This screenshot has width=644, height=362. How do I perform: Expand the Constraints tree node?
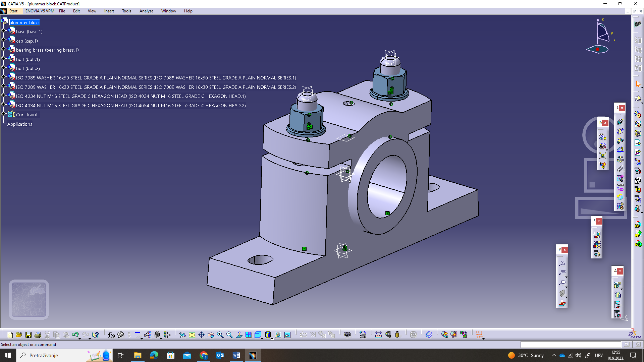4,114
